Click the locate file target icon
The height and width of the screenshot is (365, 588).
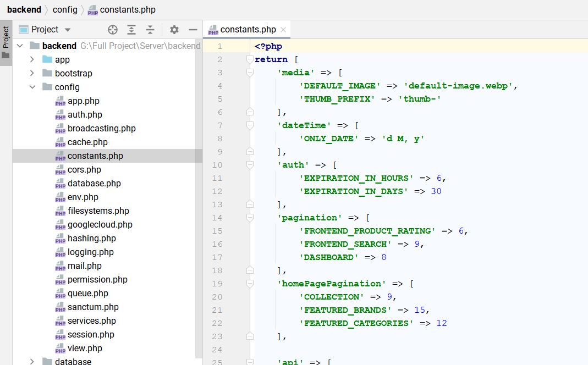(x=113, y=30)
